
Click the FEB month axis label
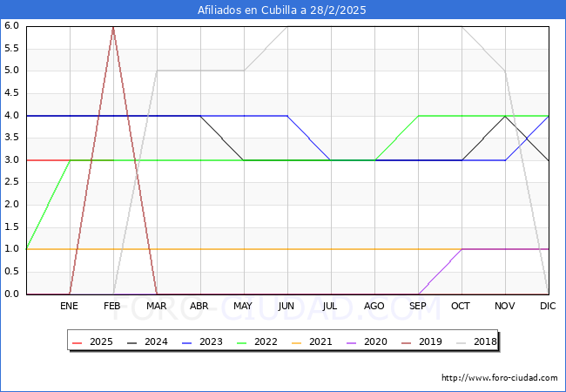coord(112,306)
